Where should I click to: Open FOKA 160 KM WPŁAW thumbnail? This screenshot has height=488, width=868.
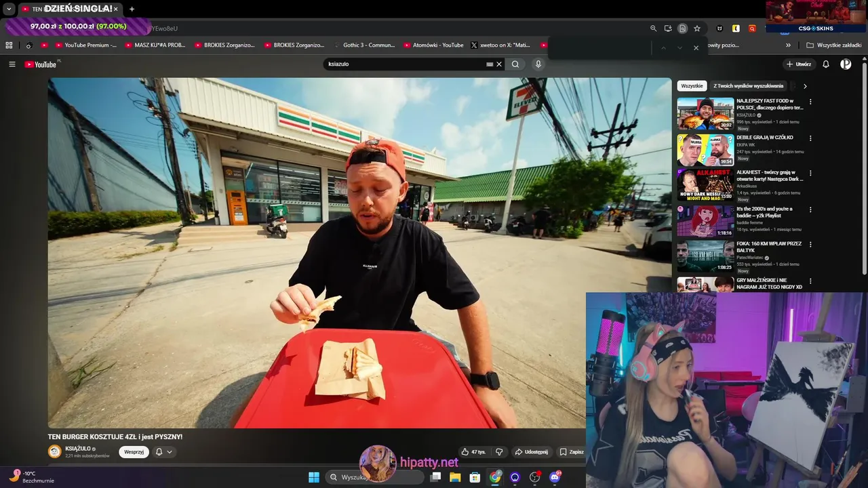click(x=705, y=256)
